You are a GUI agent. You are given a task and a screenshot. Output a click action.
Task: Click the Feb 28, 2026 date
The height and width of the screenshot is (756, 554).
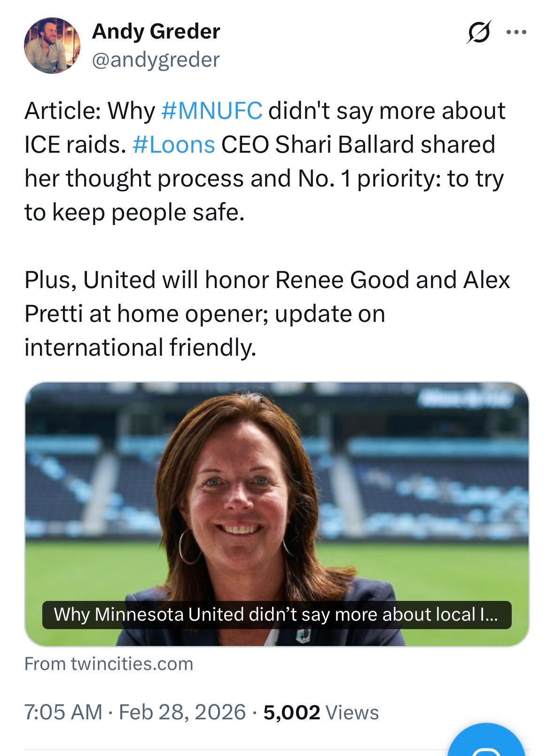tap(182, 712)
